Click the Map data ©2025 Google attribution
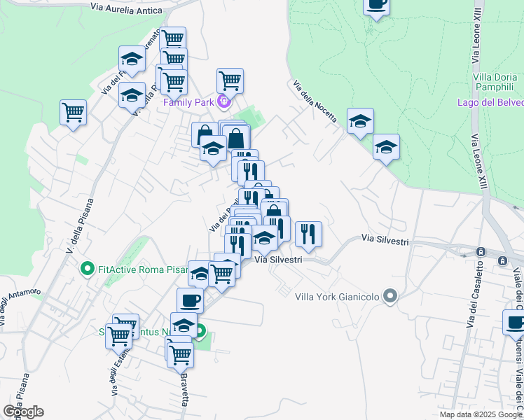The image size is (524, 420). pos(481,414)
